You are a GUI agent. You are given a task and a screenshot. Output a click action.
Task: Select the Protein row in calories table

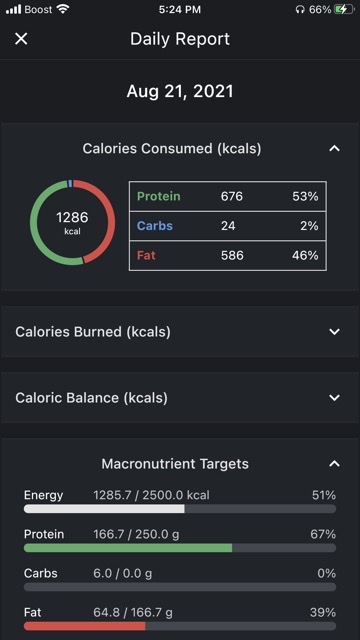[228, 196]
